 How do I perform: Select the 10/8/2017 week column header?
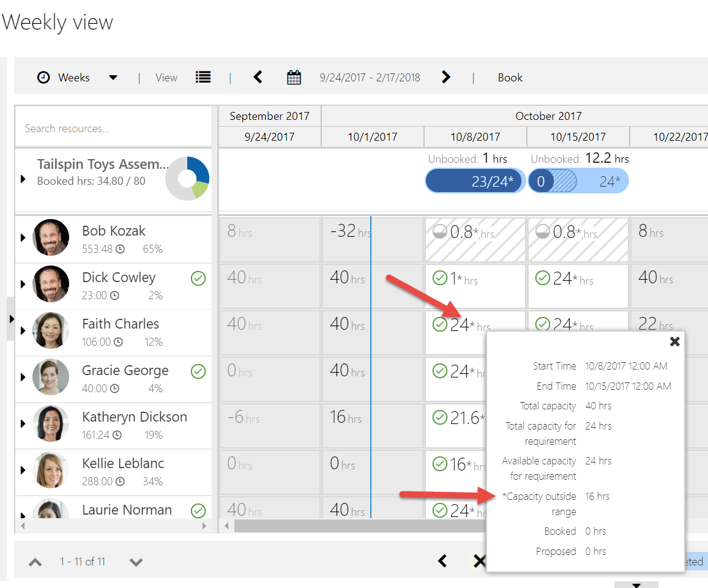[475, 137]
